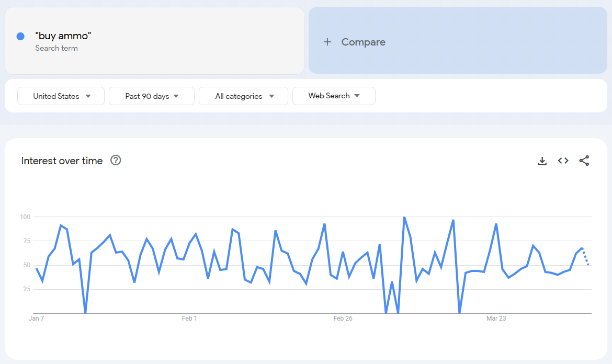Click the plus icon beside Compare
Image resolution: width=612 pixels, height=364 pixels.
click(x=327, y=42)
